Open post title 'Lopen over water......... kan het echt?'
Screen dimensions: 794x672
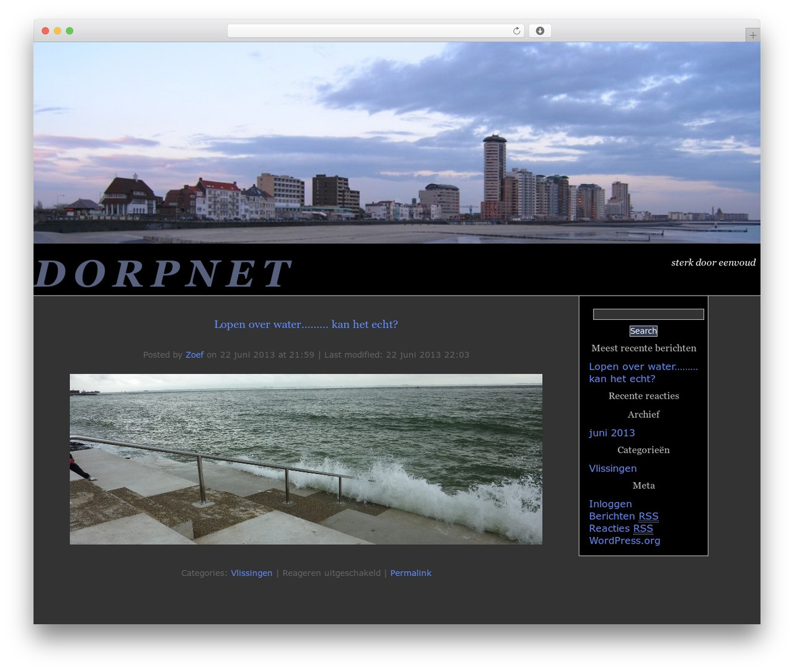[306, 324]
